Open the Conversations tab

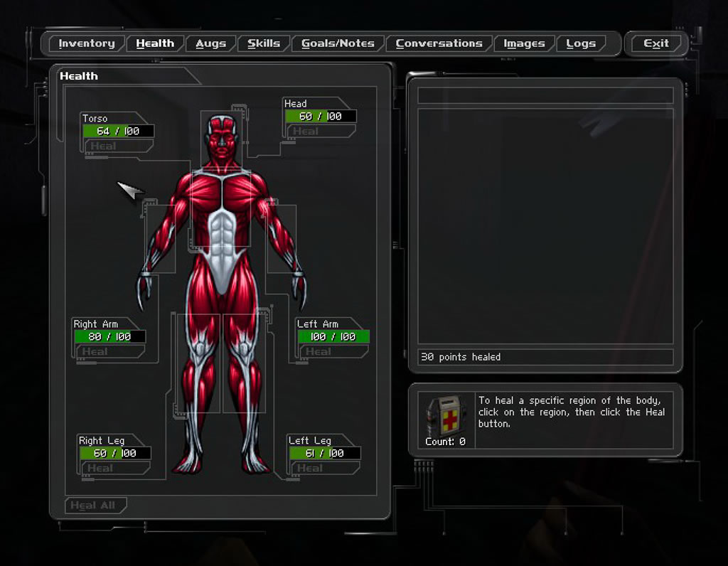coord(439,44)
